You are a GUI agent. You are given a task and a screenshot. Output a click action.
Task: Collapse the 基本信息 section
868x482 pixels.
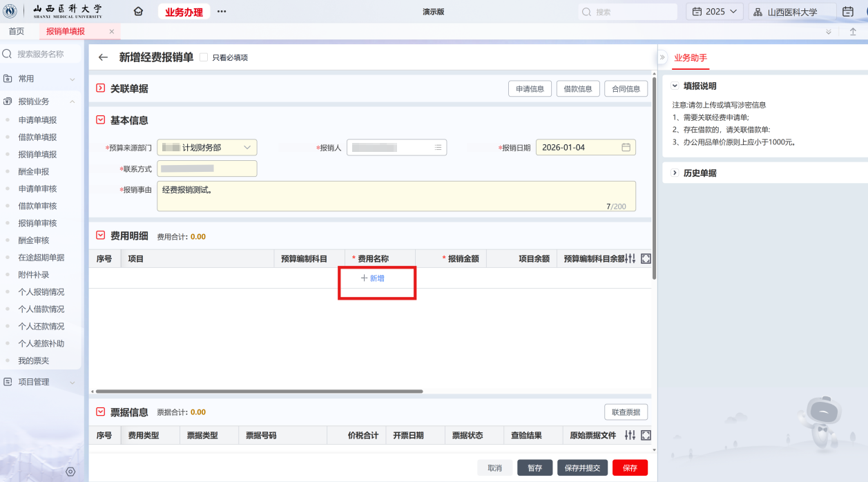coord(101,120)
